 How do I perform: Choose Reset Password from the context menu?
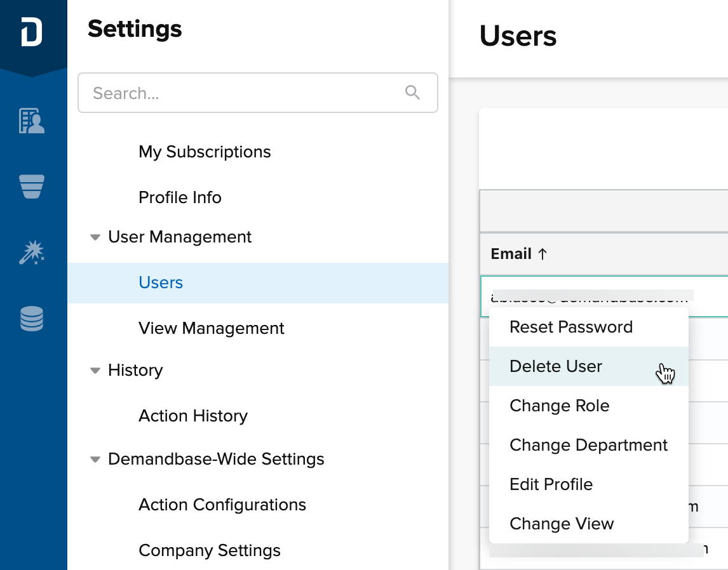pos(589,327)
